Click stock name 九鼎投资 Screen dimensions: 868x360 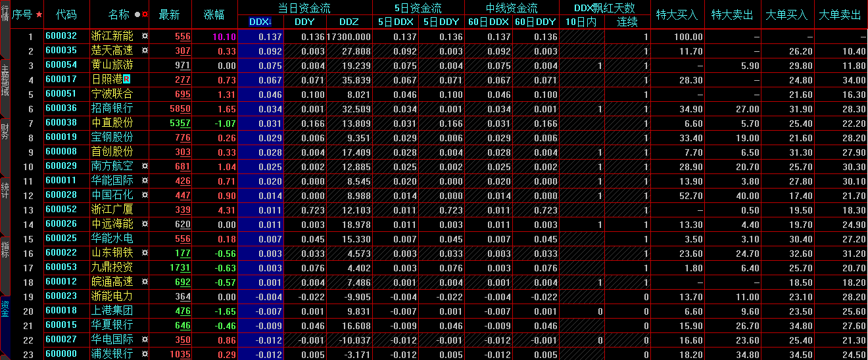tap(112, 267)
